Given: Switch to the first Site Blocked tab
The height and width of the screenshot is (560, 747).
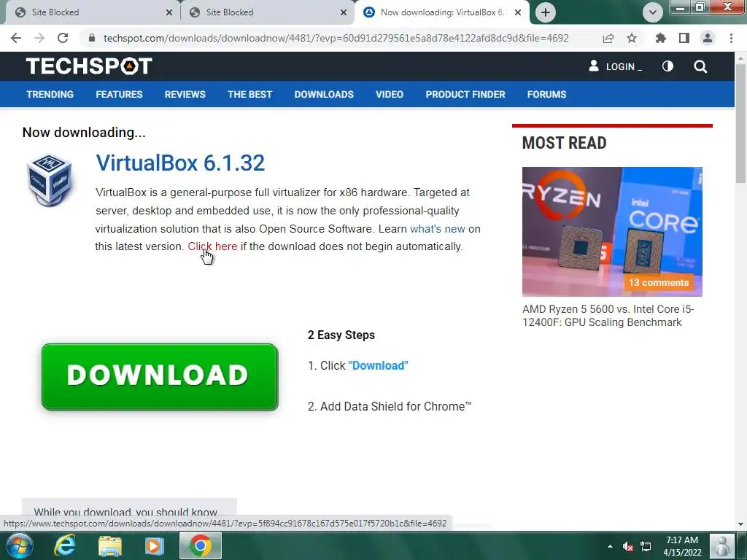Looking at the screenshot, I should coord(90,12).
